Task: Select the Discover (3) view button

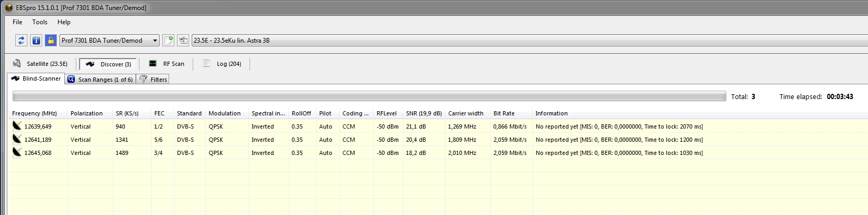Action: [x=108, y=64]
